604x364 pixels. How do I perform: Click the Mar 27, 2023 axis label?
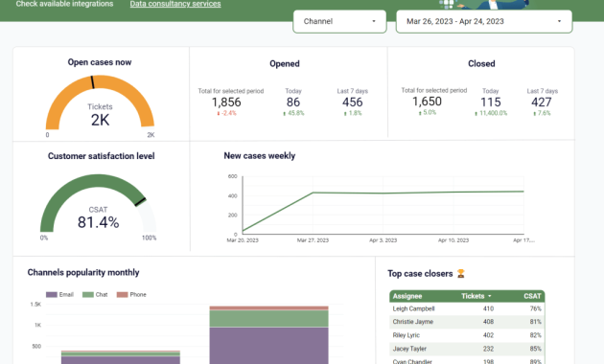[x=313, y=240]
